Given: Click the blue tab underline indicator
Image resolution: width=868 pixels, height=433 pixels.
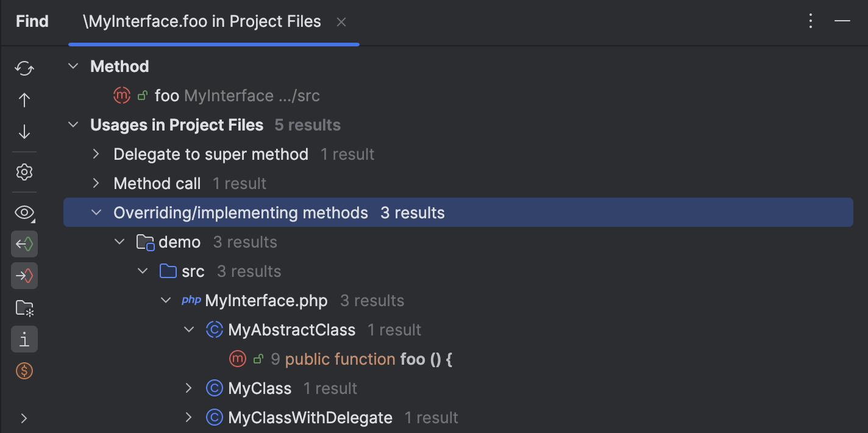Looking at the screenshot, I should pos(214,43).
